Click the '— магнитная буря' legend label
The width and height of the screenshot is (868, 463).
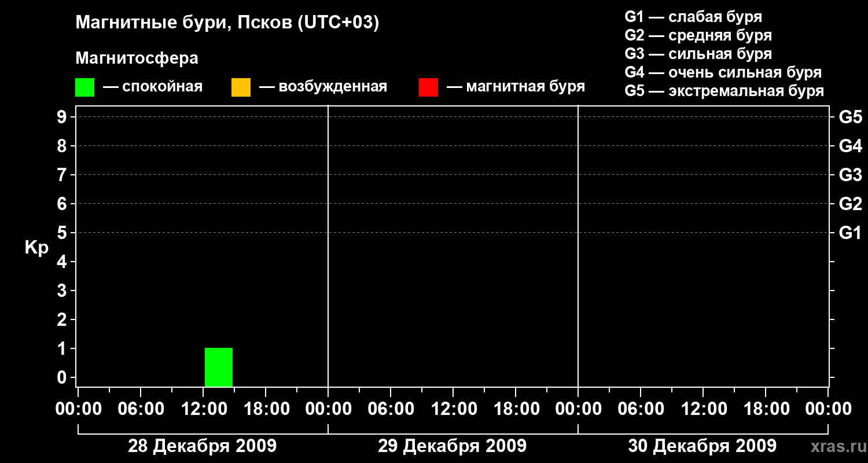click(516, 87)
